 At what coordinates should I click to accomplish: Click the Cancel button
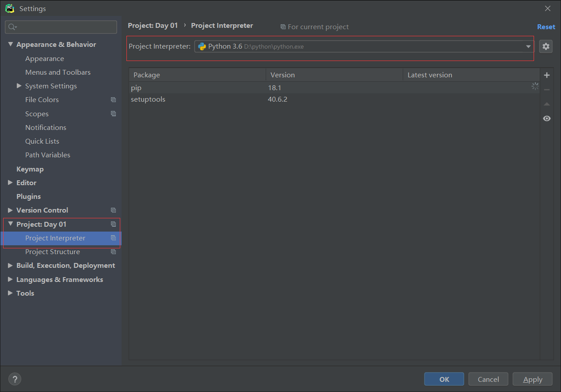click(x=488, y=379)
